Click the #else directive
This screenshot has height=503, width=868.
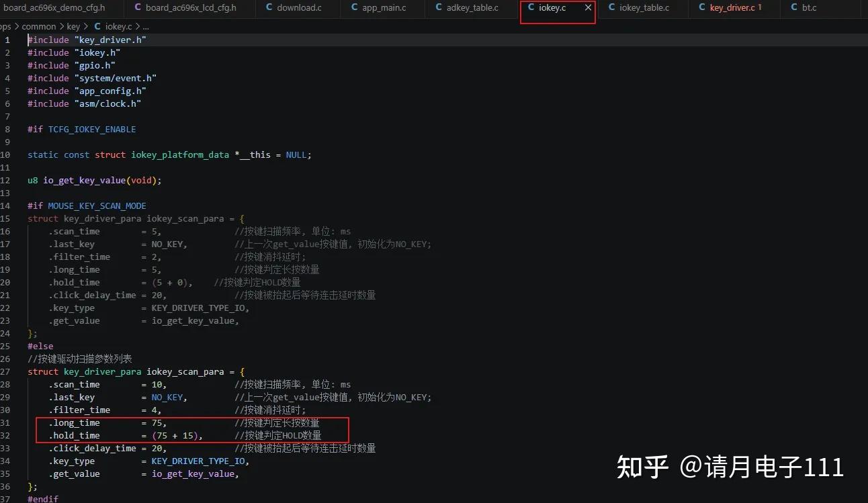[x=40, y=346]
